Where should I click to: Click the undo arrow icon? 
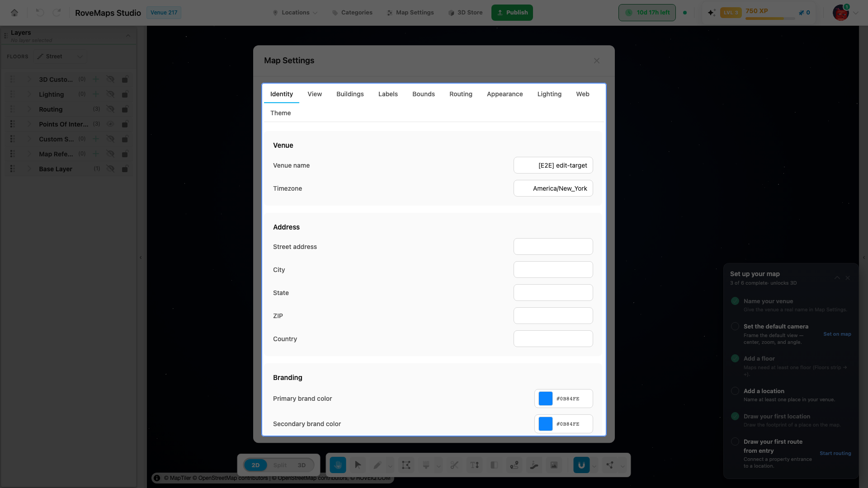coord(40,13)
